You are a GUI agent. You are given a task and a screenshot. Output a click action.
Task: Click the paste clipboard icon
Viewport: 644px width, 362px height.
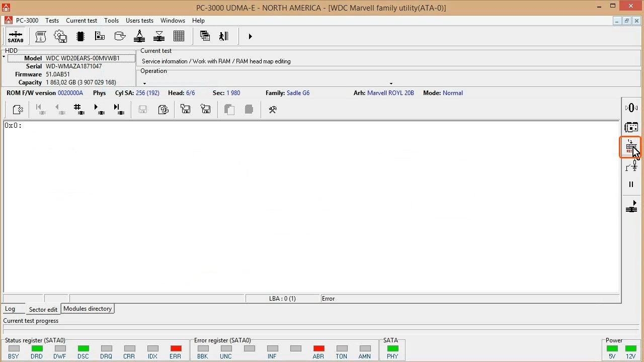coord(249,109)
